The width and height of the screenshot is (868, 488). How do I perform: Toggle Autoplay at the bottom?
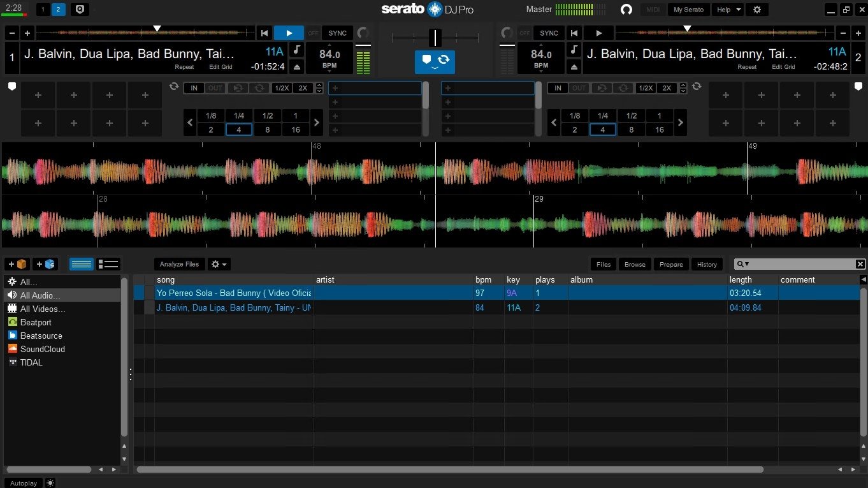(x=24, y=483)
